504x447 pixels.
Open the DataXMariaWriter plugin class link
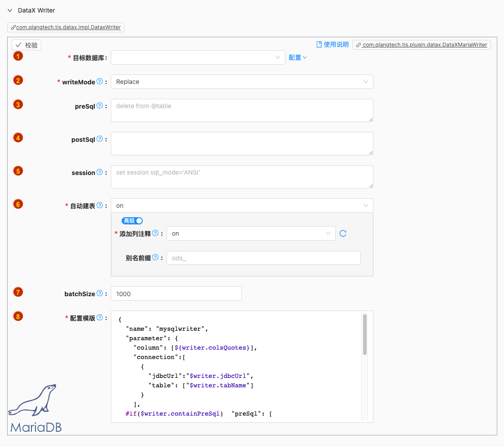click(x=421, y=45)
